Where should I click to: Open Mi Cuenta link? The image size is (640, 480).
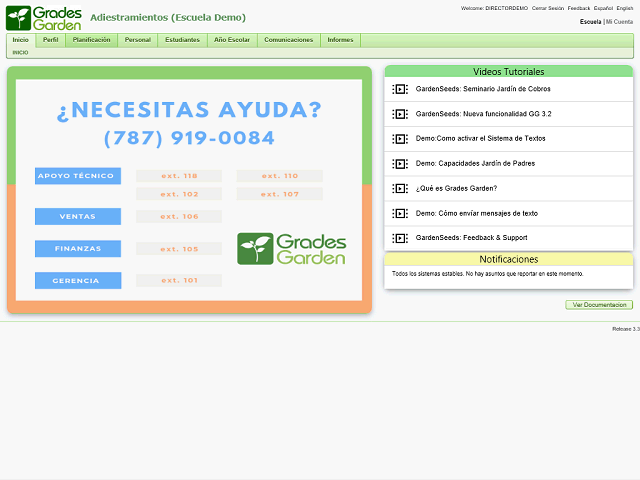coord(619,22)
